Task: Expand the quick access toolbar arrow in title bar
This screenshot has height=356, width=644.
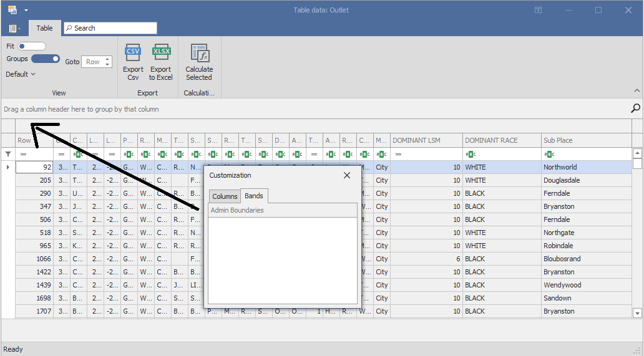Action: pyautogui.click(x=26, y=11)
